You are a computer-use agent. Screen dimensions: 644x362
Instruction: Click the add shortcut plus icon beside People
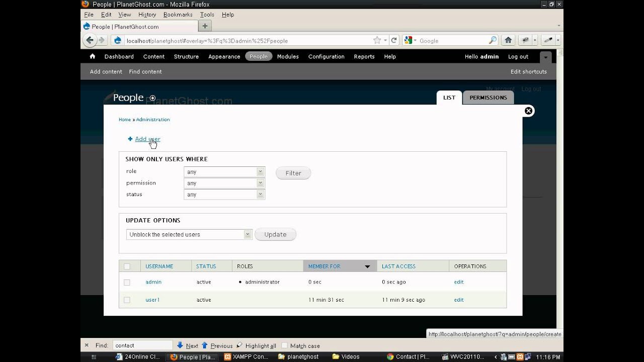152,98
